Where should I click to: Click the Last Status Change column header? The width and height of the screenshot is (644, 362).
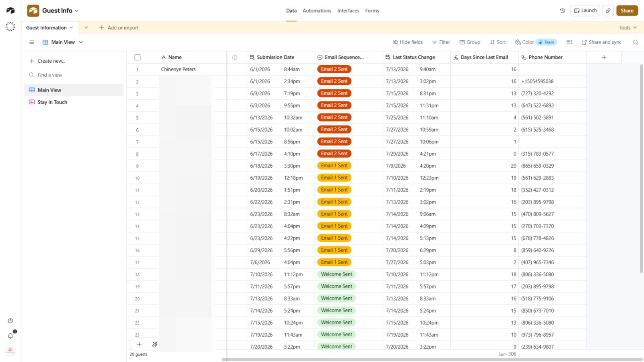click(x=417, y=58)
